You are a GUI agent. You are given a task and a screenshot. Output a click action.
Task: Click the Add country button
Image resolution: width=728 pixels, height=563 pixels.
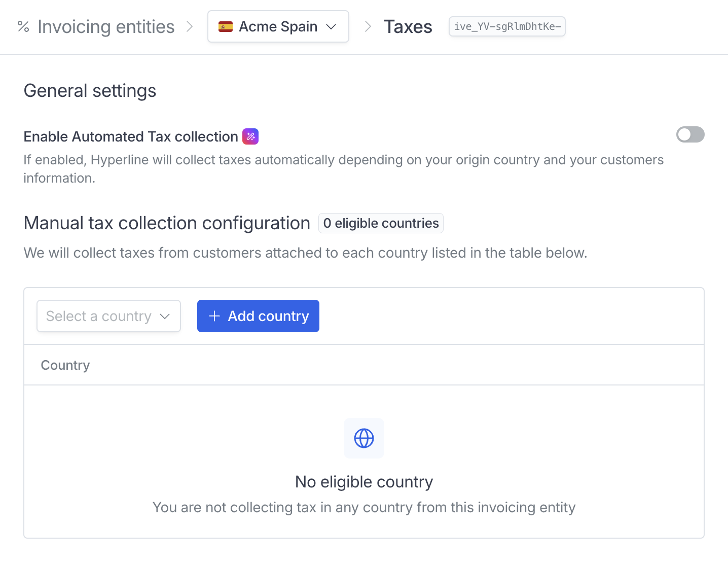point(258,316)
